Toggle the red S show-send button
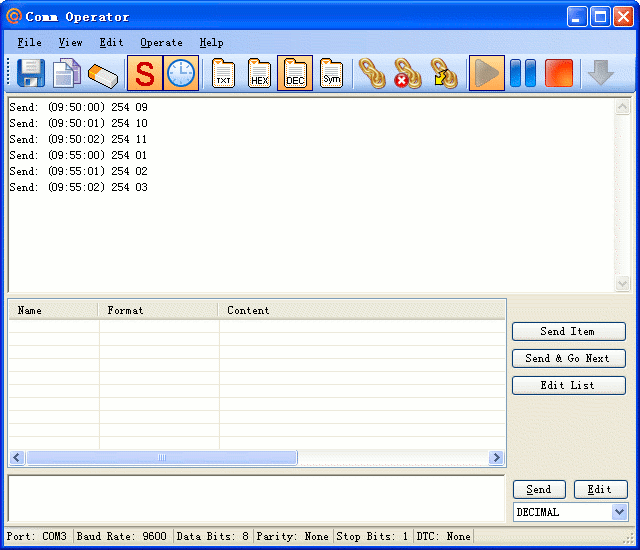 click(x=145, y=73)
